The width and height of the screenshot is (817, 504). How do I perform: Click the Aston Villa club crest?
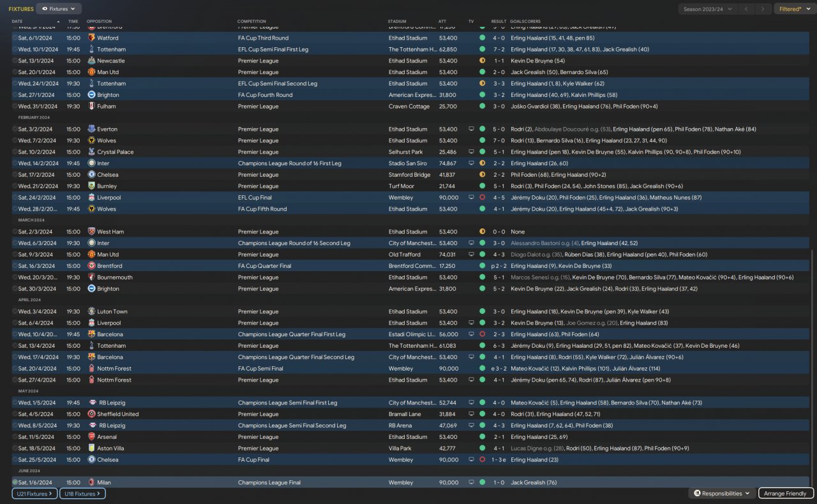(91, 448)
